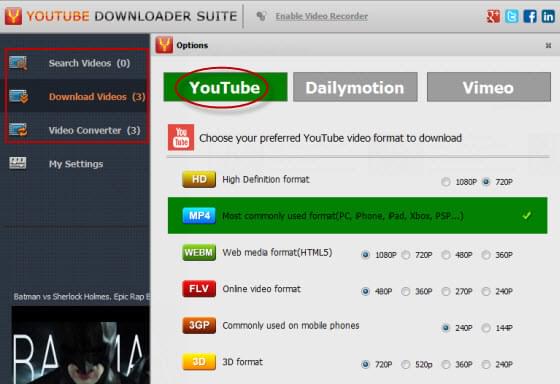This screenshot has height=384, width=560.
Task: Click the Batman vs Sherlock Holmes title
Action: click(x=82, y=296)
